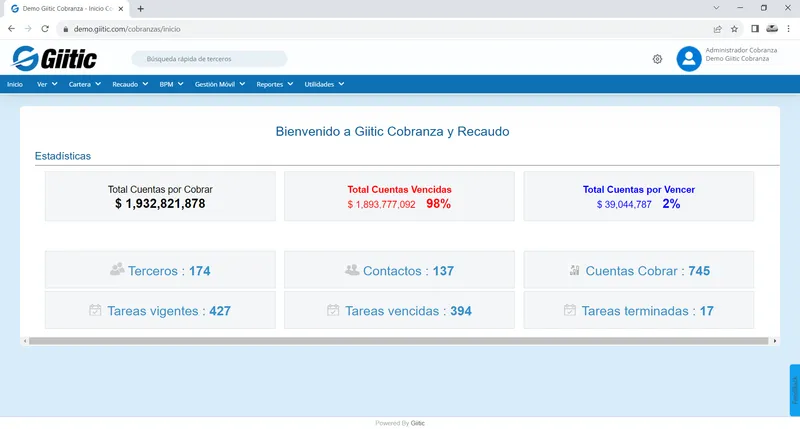Click the Bienvenido a Giitic welcome title

pos(392,131)
